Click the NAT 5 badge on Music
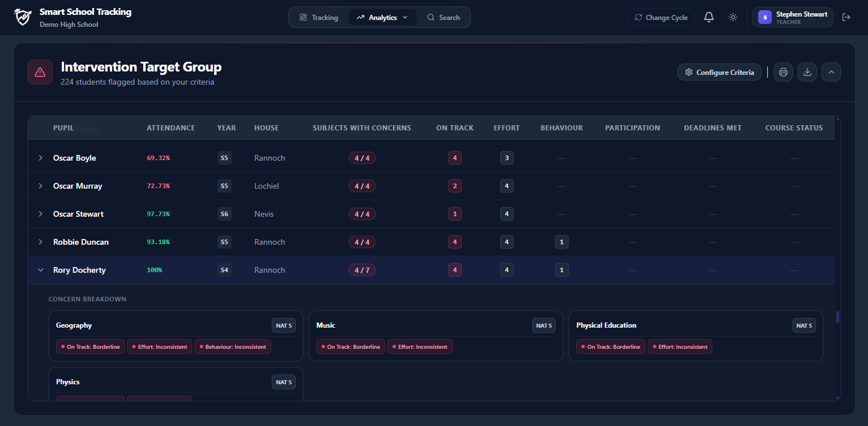 [544, 325]
